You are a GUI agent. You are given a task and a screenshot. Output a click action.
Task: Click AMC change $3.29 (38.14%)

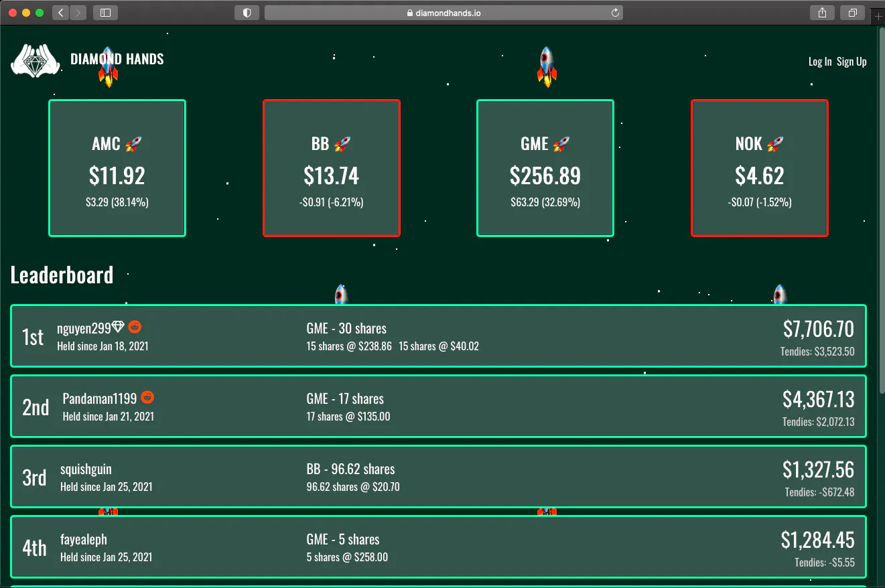[x=117, y=202]
